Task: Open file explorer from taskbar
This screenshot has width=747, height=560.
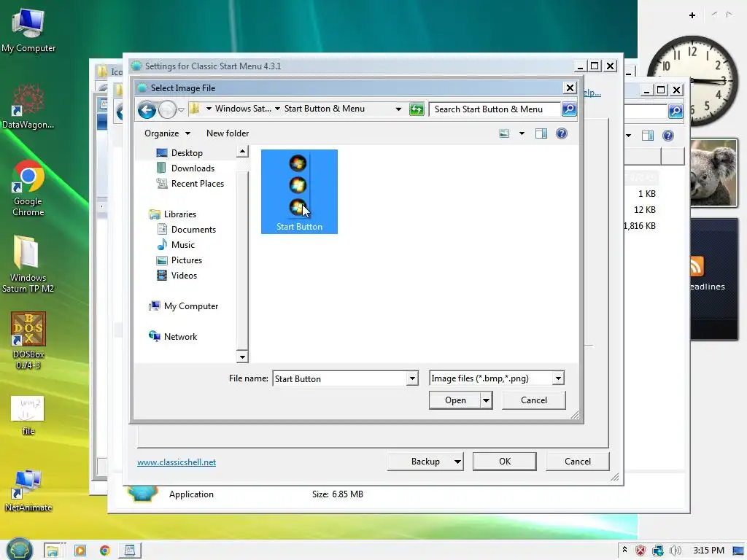Action: (x=52, y=551)
